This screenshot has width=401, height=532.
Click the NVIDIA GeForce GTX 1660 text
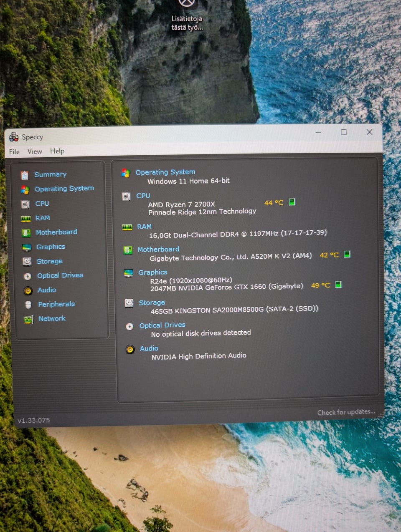[x=227, y=287]
